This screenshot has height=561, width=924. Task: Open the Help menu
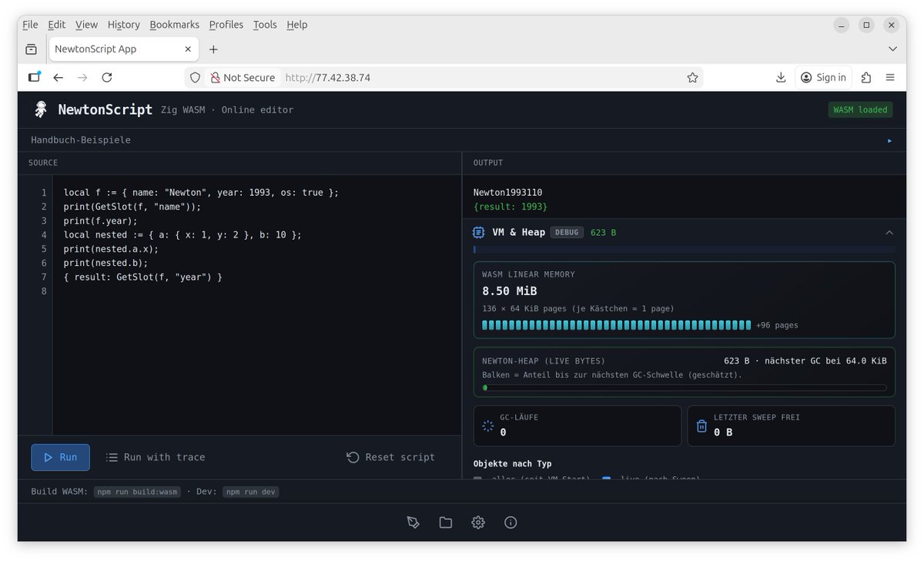(296, 25)
